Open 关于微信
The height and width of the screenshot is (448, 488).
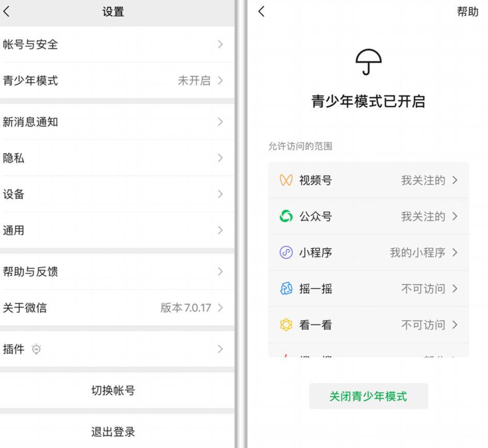(117, 308)
